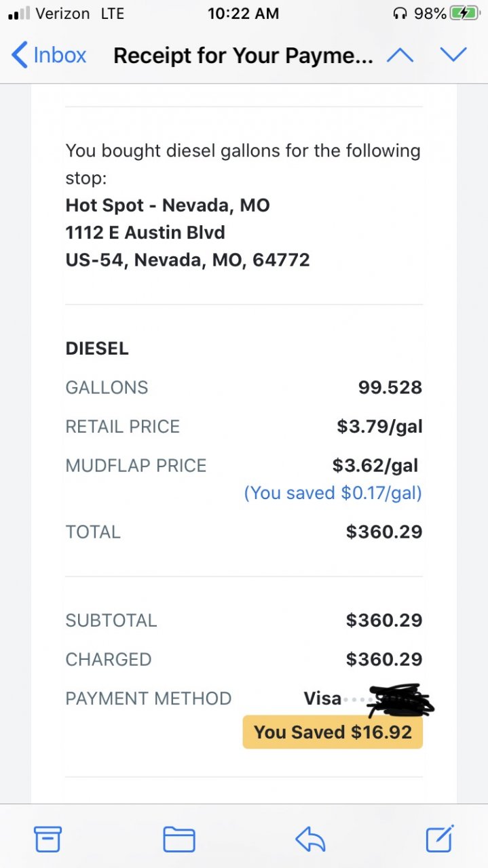This screenshot has height=868, width=488.
Task: Select the Hot Spot - Nevada, MO name
Action: pyautogui.click(x=168, y=205)
